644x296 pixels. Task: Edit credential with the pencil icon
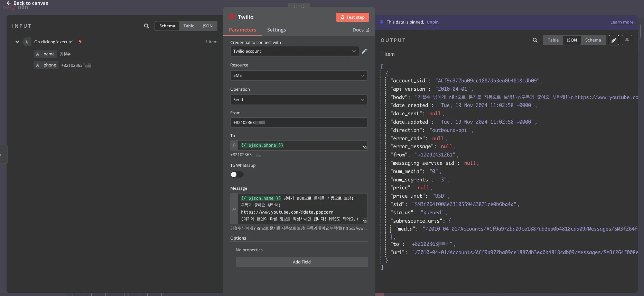point(364,51)
